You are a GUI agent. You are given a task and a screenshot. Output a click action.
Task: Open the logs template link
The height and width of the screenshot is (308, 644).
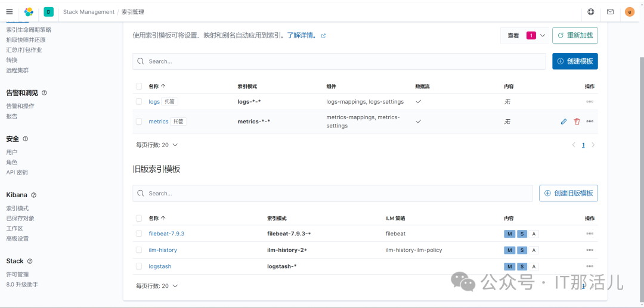point(154,101)
